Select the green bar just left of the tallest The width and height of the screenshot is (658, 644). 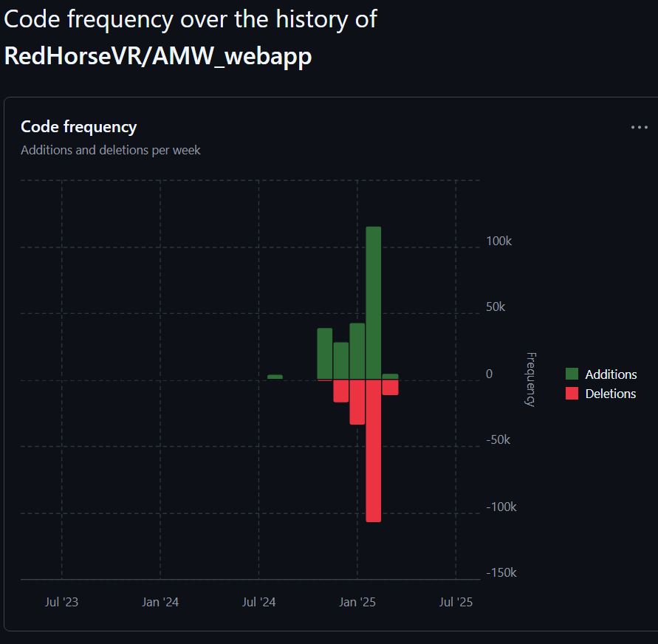click(357, 352)
